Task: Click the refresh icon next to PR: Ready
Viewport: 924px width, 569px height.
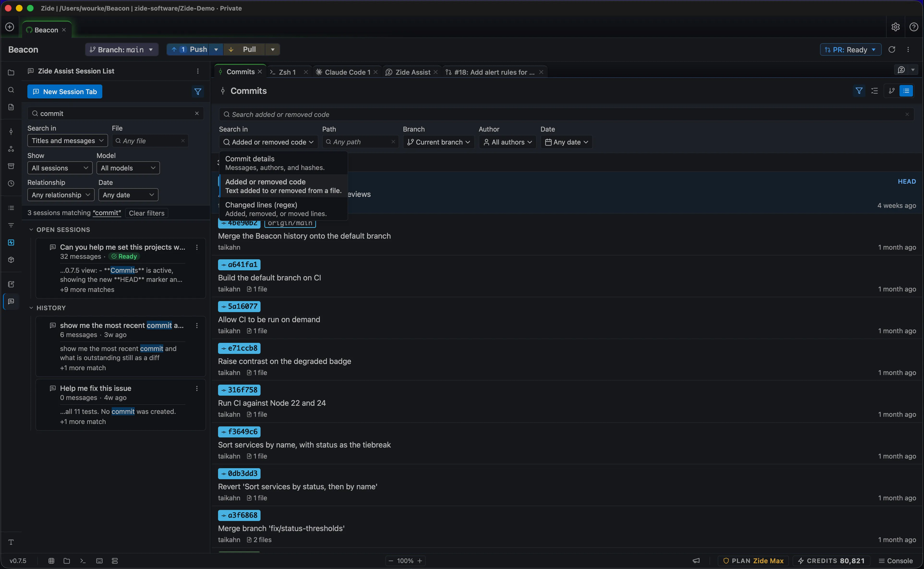Action: (x=892, y=50)
